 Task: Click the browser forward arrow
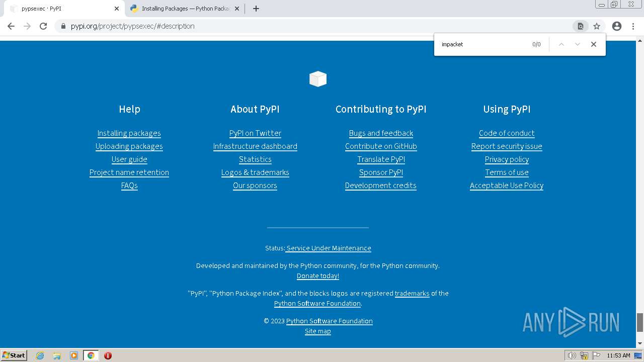pyautogui.click(x=27, y=26)
